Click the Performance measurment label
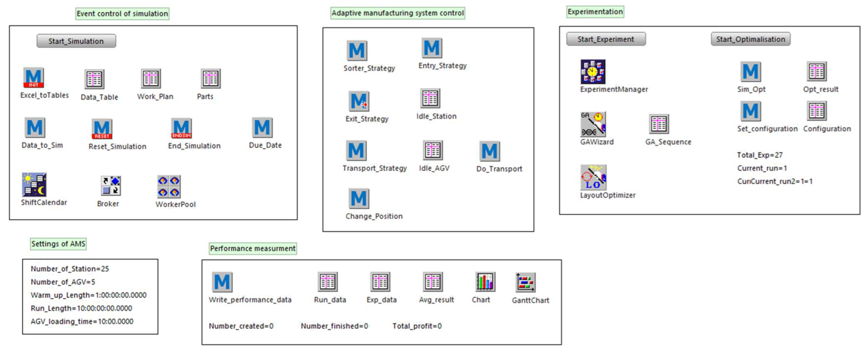This screenshot has width=868, height=354. click(253, 248)
